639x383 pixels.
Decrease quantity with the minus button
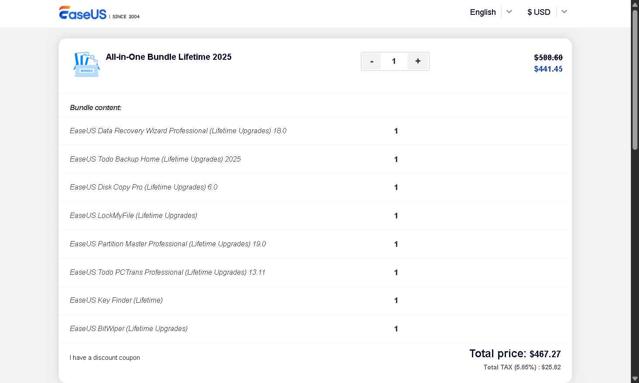[371, 61]
